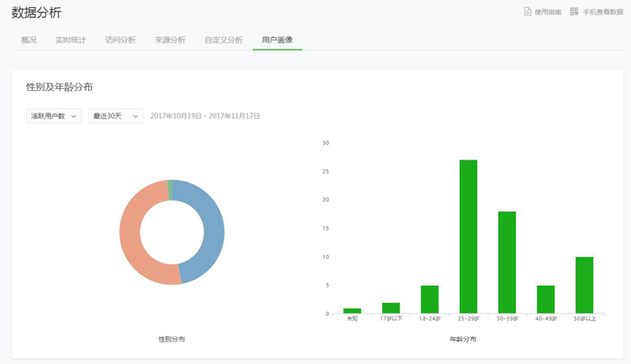Switch to the 概况 tab
Viewport: 631px width, 364px height.
(x=29, y=40)
